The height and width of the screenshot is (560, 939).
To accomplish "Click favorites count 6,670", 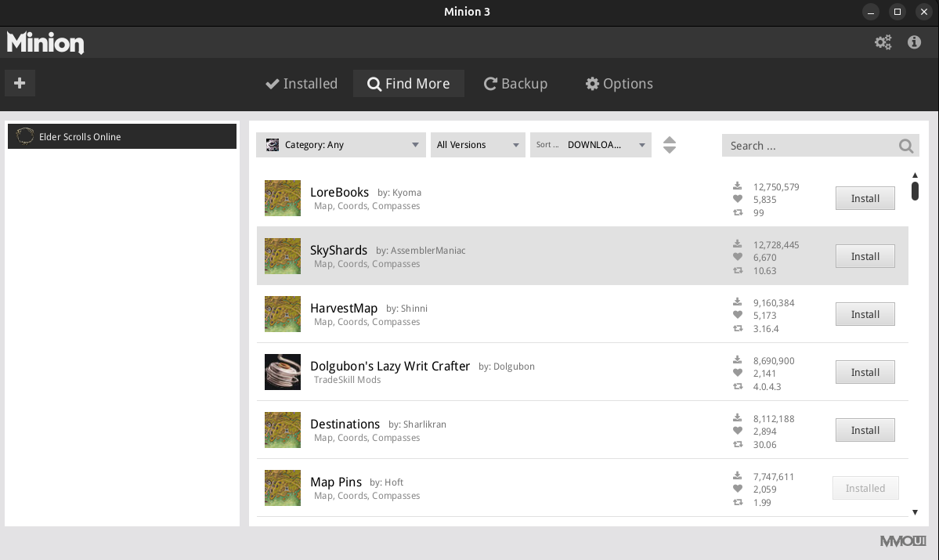I will coord(764,258).
